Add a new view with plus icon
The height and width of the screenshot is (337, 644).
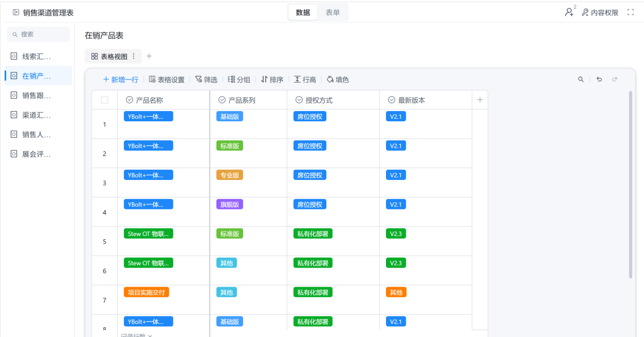(149, 56)
